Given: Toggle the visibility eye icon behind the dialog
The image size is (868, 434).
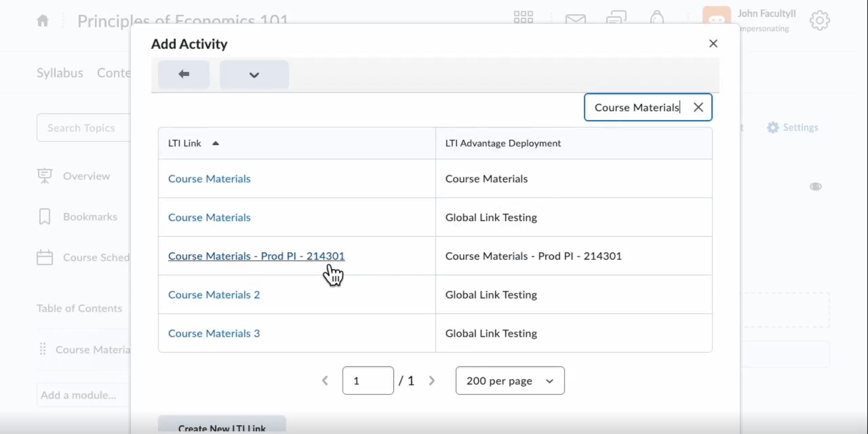Looking at the screenshot, I should click(x=815, y=186).
